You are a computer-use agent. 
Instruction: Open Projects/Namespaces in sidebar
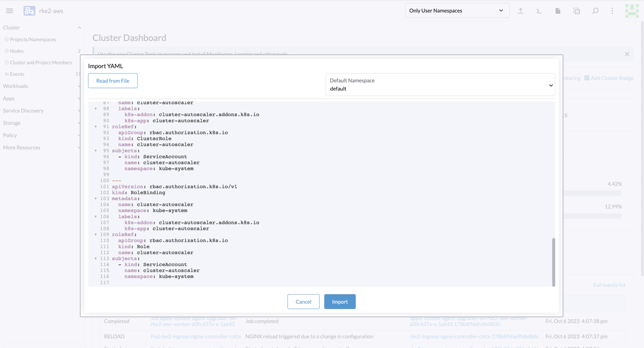click(33, 39)
